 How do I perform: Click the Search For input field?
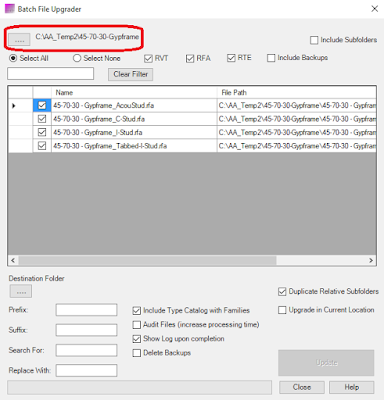pos(86,350)
